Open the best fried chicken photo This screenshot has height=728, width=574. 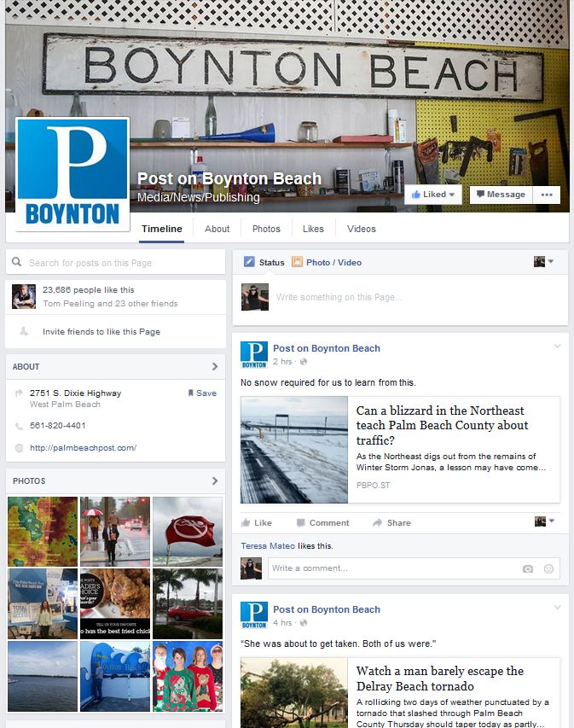coord(115,603)
